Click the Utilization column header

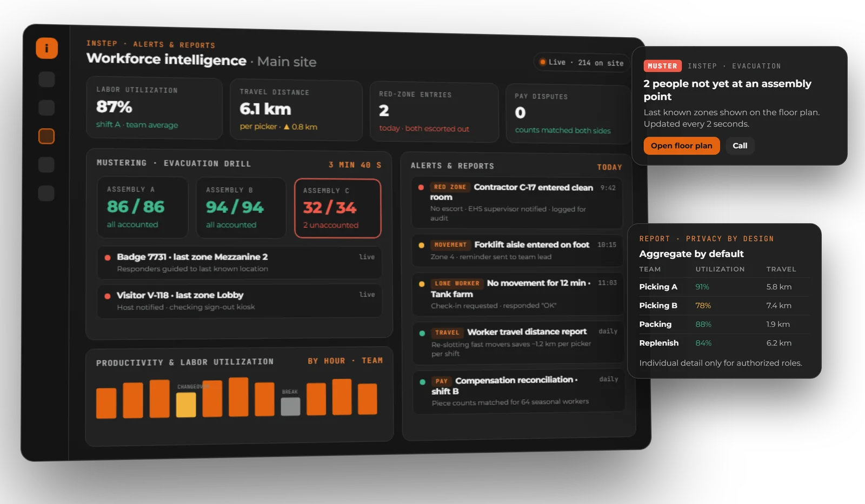pos(720,269)
